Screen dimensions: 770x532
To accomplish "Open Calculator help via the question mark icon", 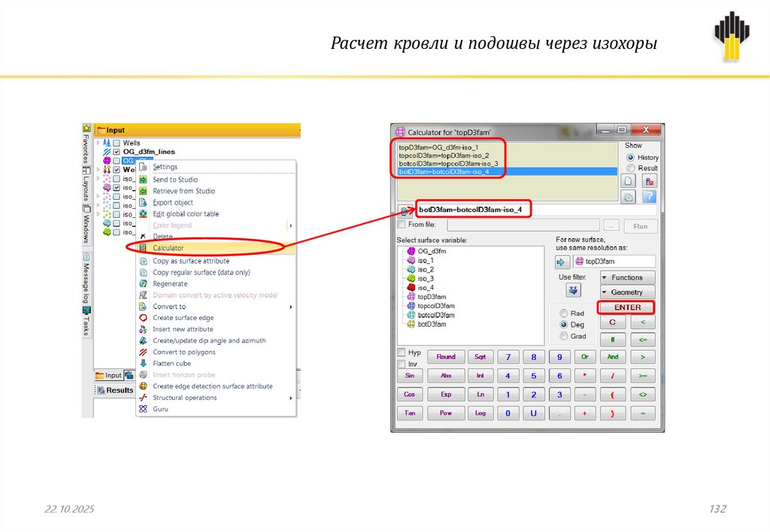I will click(x=649, y=198).
